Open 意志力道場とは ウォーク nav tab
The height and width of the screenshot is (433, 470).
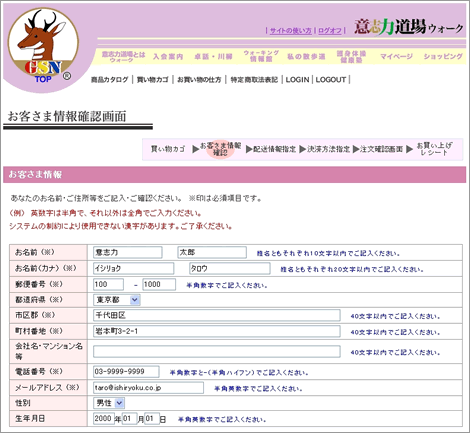(123, 57)
